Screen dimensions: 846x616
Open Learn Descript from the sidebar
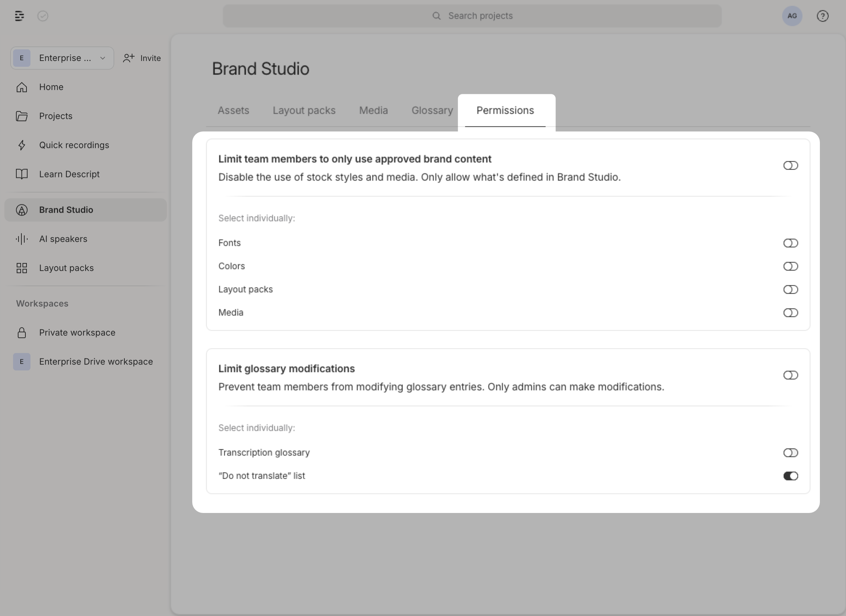tap(69, 174)
